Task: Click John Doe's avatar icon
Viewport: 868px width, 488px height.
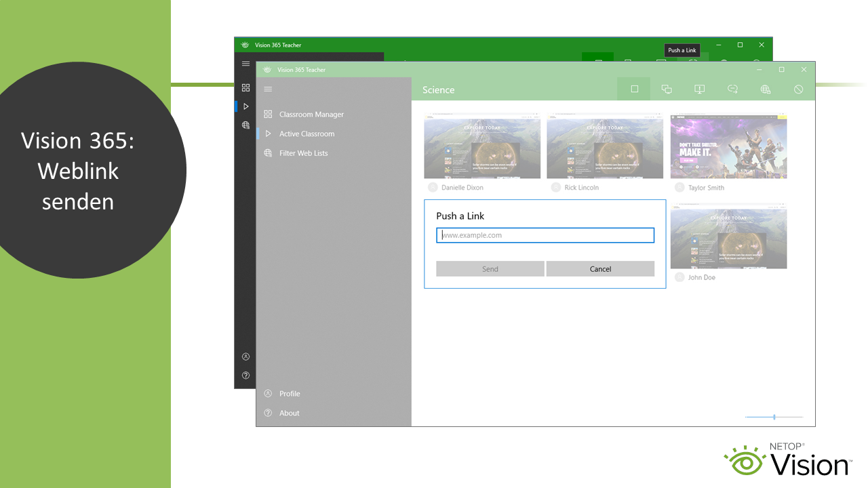Action: pyautogui.click(x=679, y=277)
